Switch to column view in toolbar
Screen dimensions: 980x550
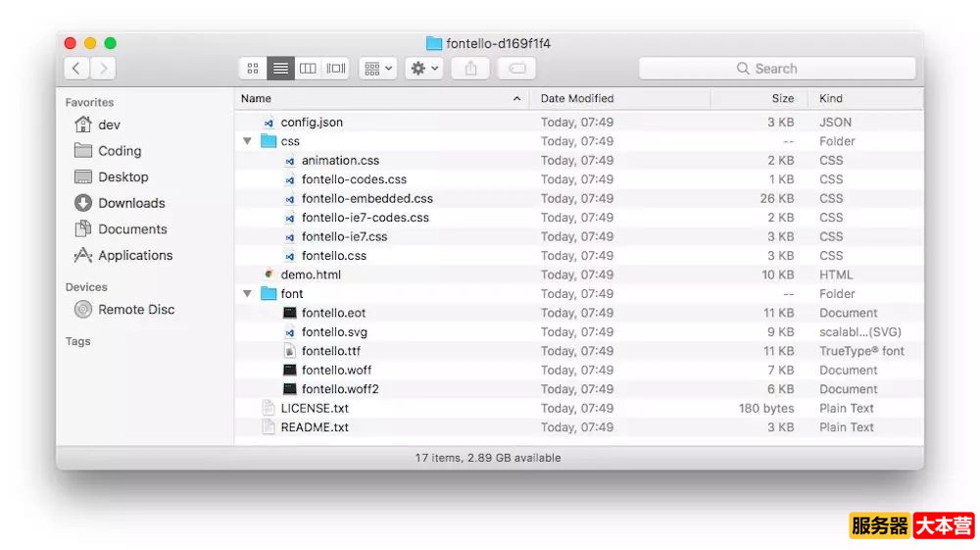pyautogui.click(x=308, y=69)
